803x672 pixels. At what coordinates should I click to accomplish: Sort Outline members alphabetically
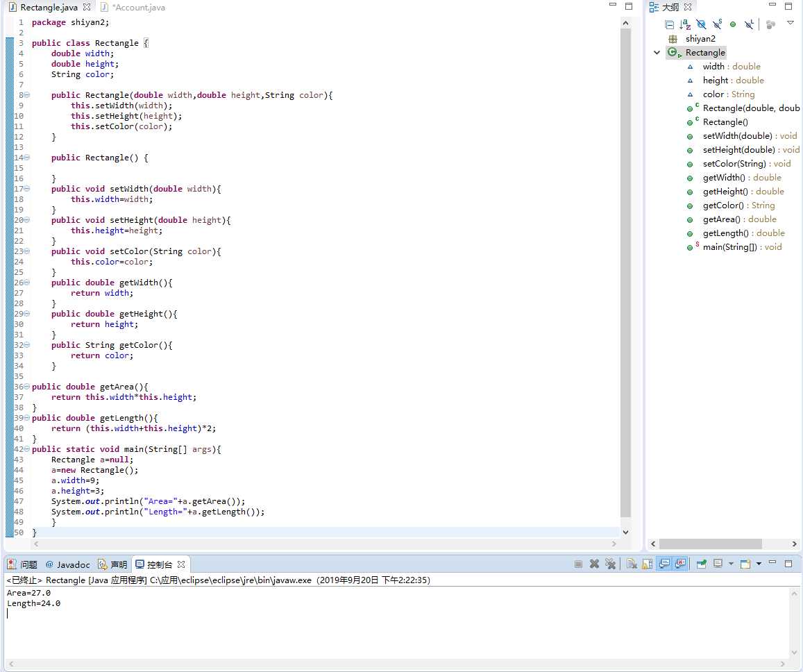[x=685, y=24]
